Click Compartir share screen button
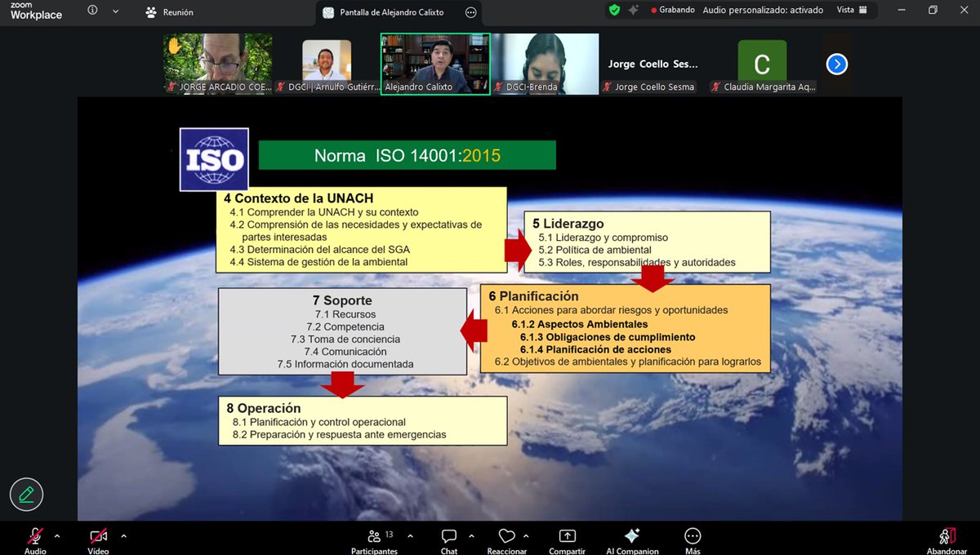 pos(567,540)
